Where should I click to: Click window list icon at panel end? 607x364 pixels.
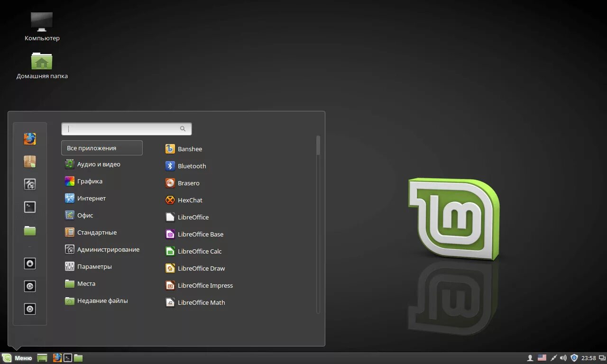pyautogui.click(x=601, y=358)
